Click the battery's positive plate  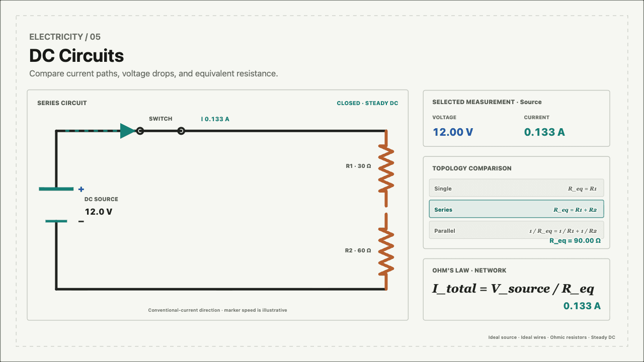point(56,189)
